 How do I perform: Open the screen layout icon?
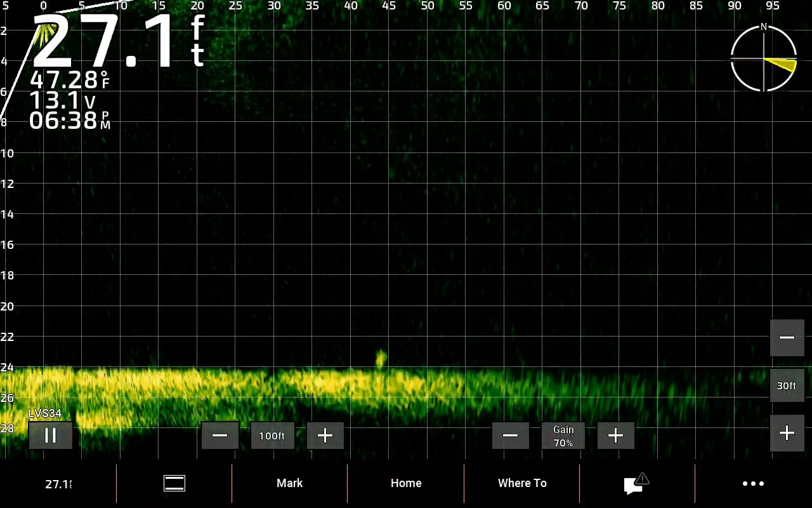click(174, 483)
